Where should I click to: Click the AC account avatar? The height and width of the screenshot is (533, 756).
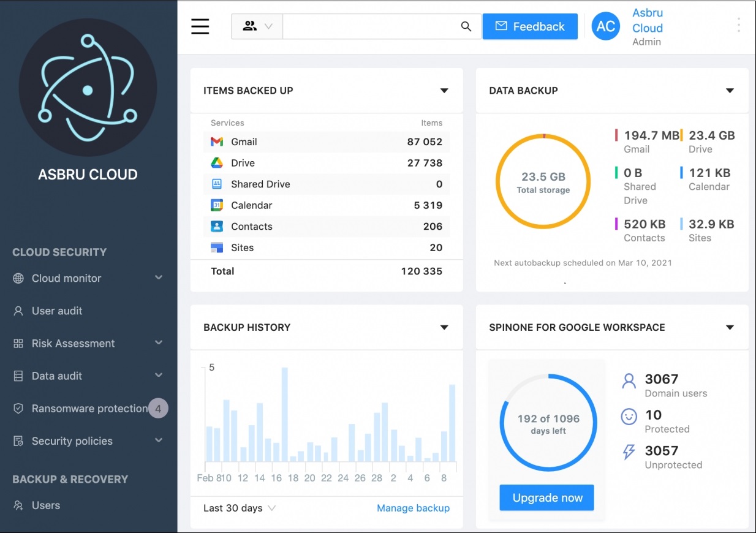606,26
